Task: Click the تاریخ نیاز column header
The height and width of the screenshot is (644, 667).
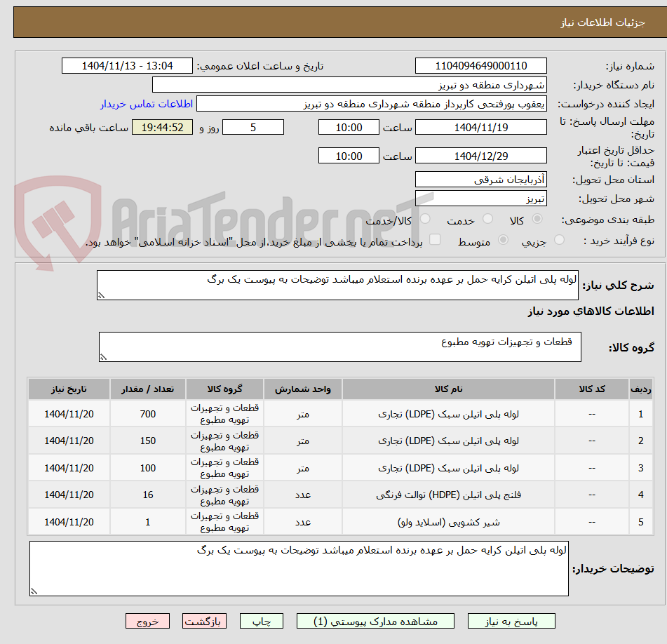Action: click(69, 389)
